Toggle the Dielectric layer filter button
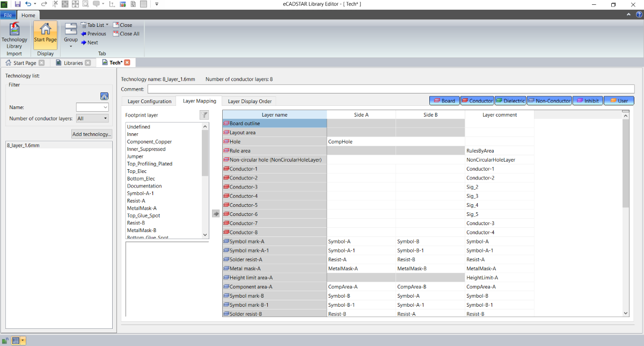 (x=510, y=100)
